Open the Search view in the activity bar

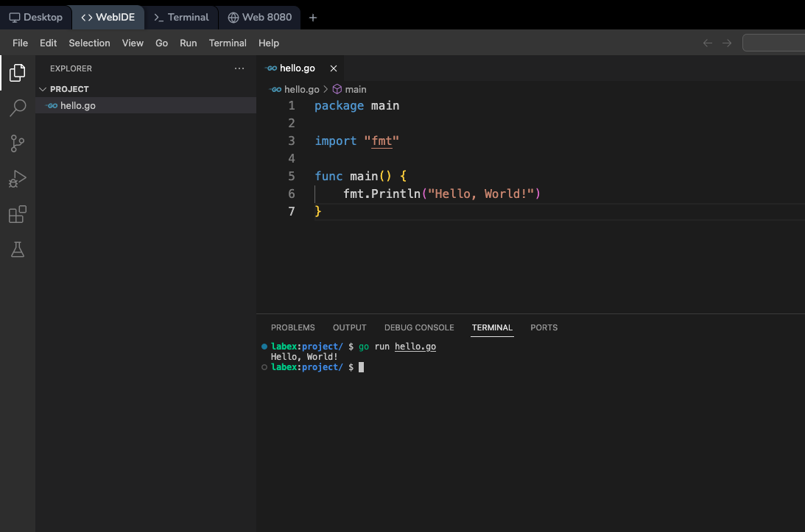tap(16, 108)
